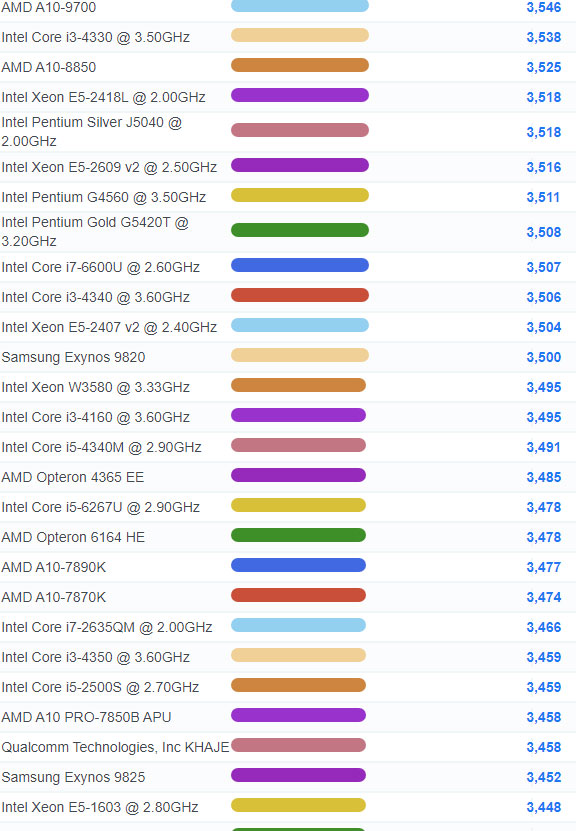Click the purple bar for Opteron 4365 EE
This screenshot has height=831, width=576.
[298, 475]
